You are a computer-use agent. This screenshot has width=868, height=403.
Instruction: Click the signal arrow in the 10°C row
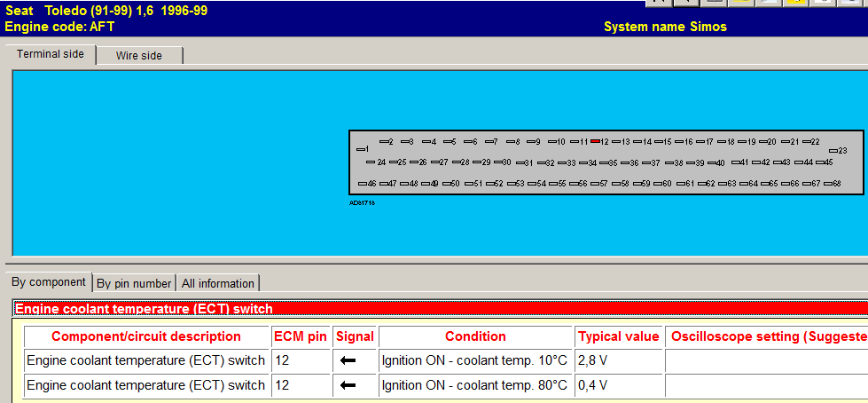click(348, 361)
